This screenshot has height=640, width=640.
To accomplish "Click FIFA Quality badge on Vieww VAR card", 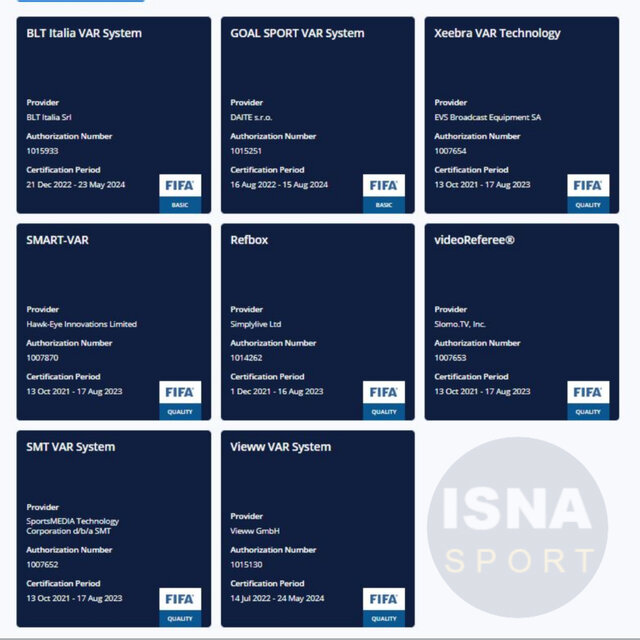I will [x=384, y=607].
